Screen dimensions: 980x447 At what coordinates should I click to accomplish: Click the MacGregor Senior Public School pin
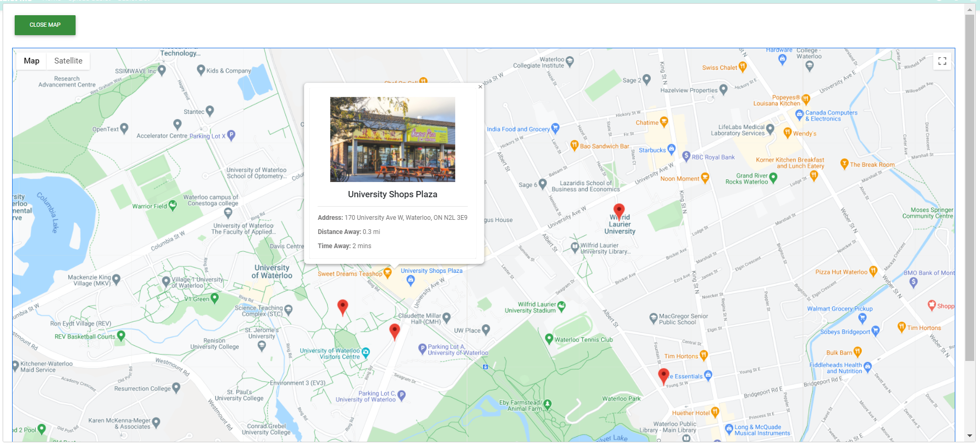click(654, 318)
